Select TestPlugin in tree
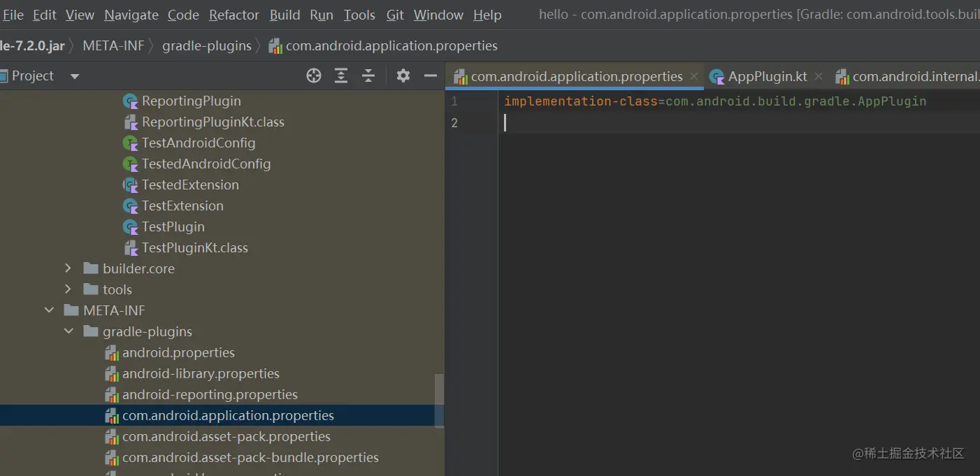The width and height of the screenshot is (980, 476). [x=173, y=226]
